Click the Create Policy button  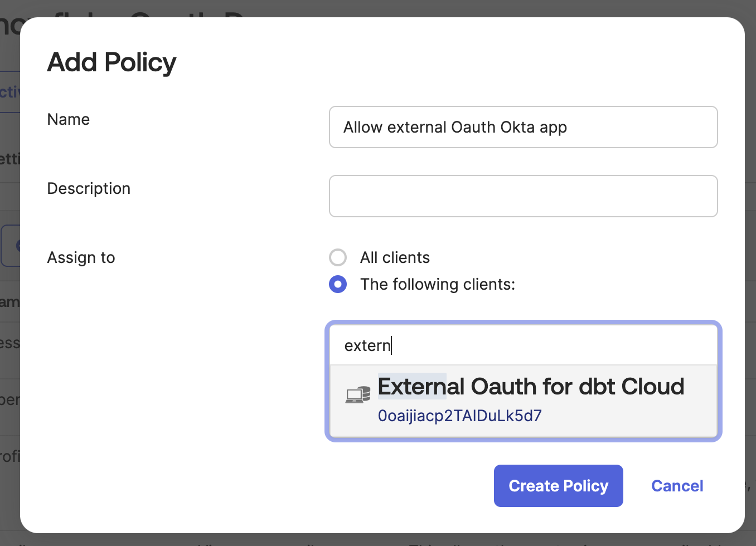pos(558,485)
